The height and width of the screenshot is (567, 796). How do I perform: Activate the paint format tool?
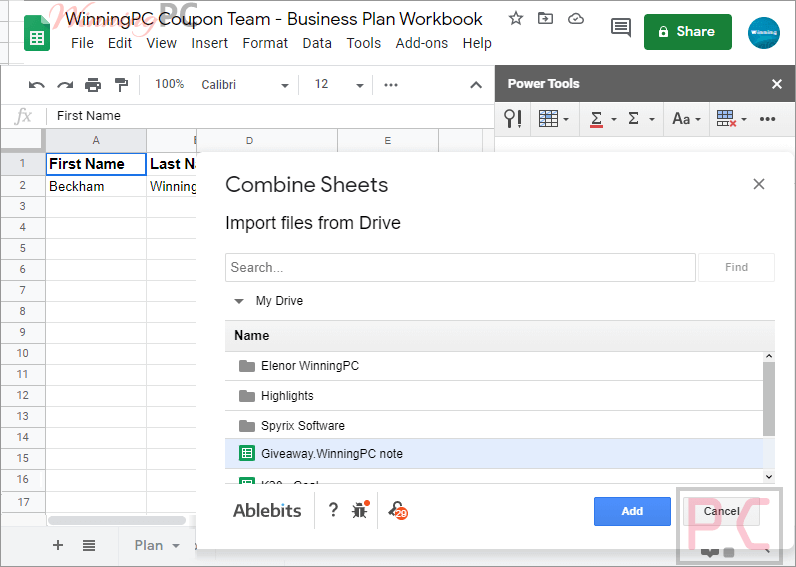(121, 85)
